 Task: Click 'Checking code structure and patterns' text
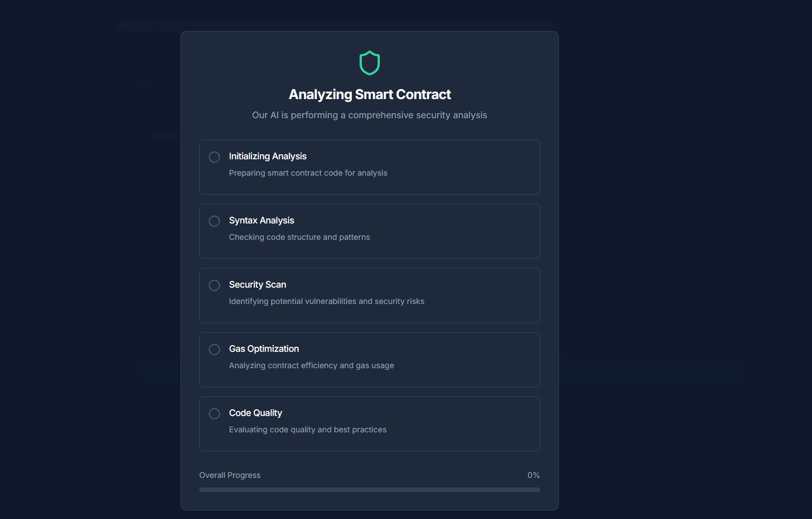coord(299,237)
